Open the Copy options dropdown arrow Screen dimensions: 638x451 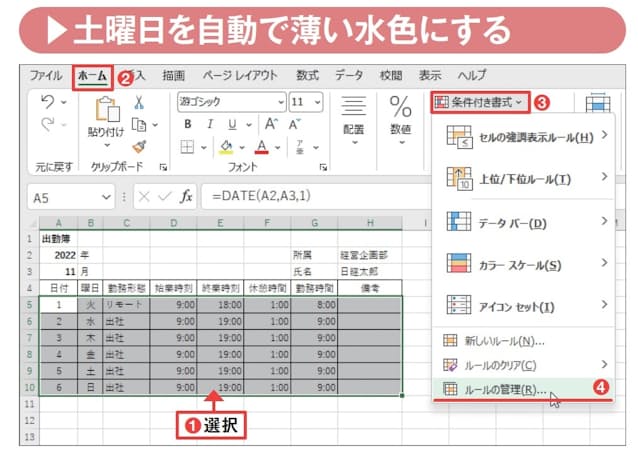pyautogui.click(x=155, y=125)
